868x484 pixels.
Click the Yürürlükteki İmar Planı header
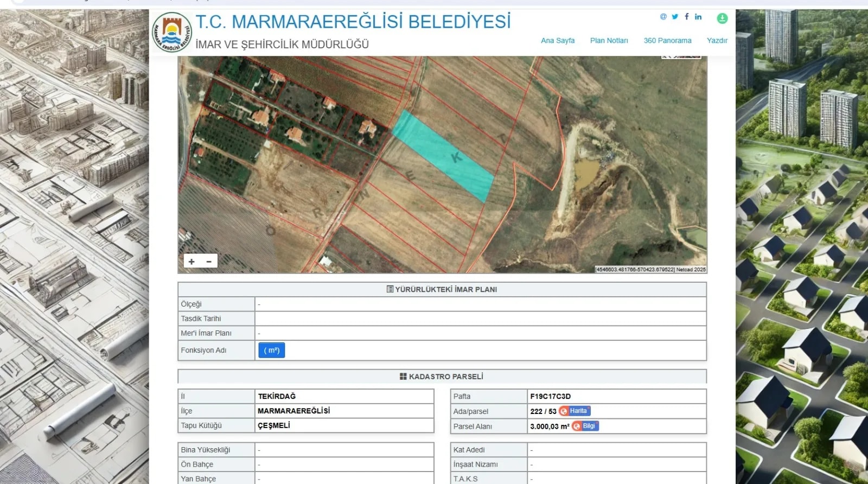tap(442, 290)
